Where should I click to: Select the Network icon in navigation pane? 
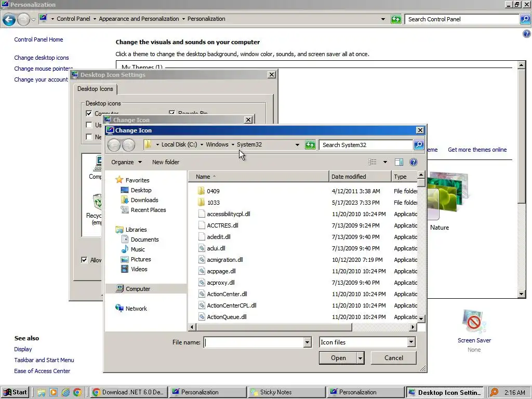point(119,308)
